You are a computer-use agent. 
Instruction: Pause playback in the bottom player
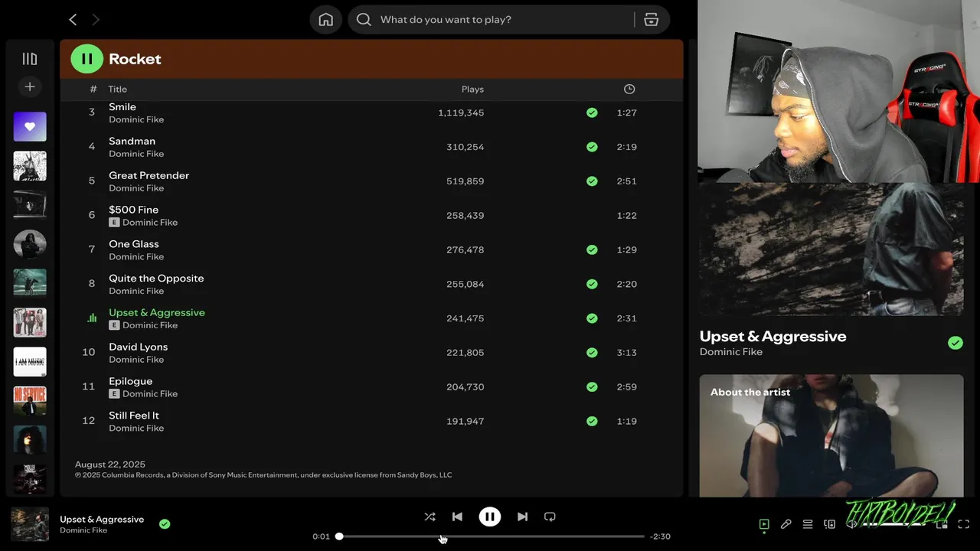490,517
